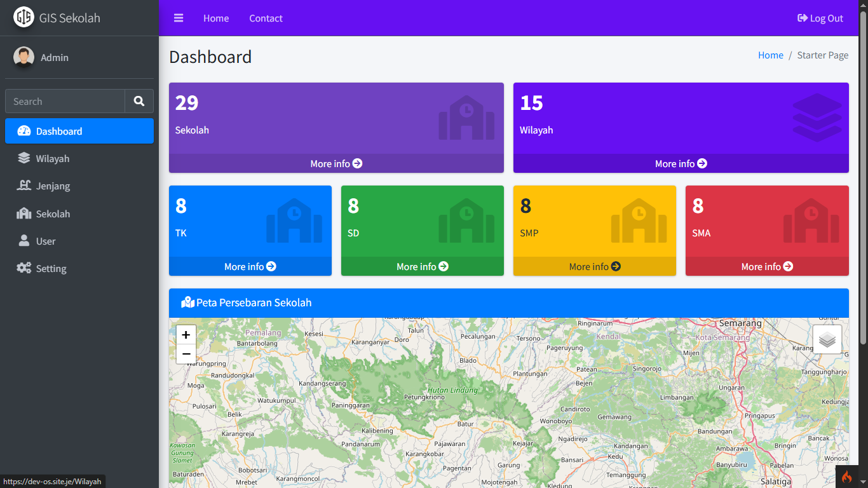
Task: Click the map marker icon in Peta Persebaran header
Action: [187, 302]
